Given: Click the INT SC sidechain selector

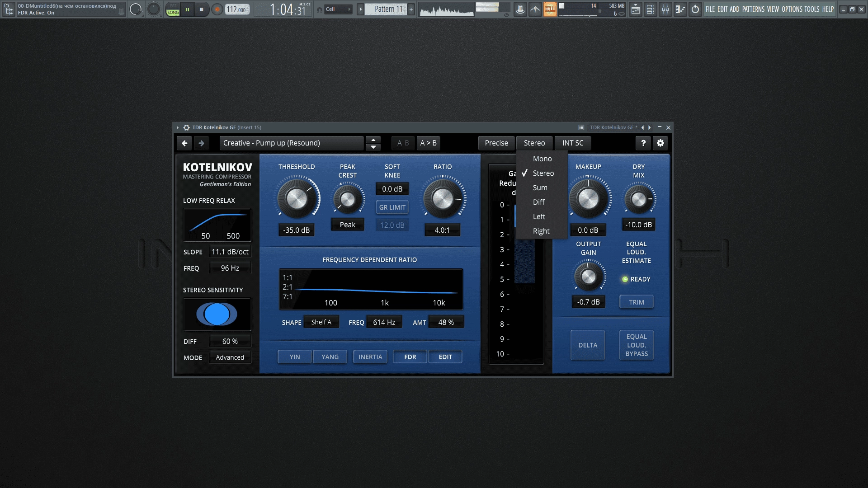Looking at the screenshot, I should pyautogui.click(x=573, y=143).
